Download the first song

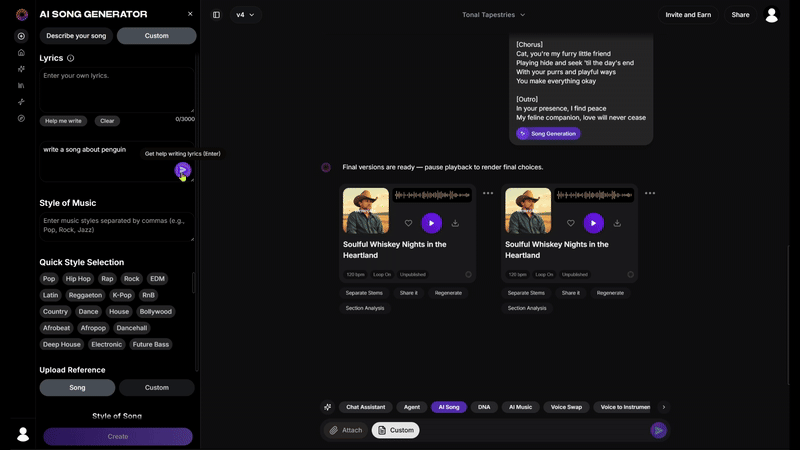tap(455, 223)
